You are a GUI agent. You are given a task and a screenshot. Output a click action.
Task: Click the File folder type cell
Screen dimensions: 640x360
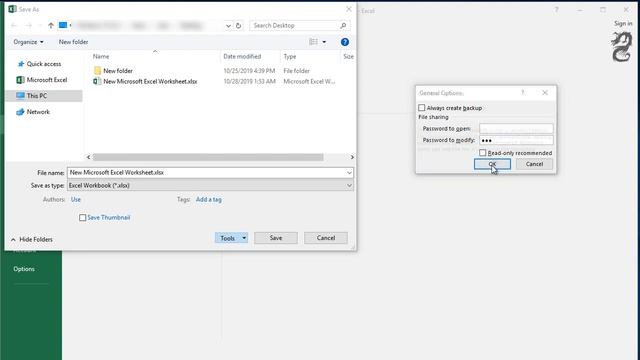296,71
